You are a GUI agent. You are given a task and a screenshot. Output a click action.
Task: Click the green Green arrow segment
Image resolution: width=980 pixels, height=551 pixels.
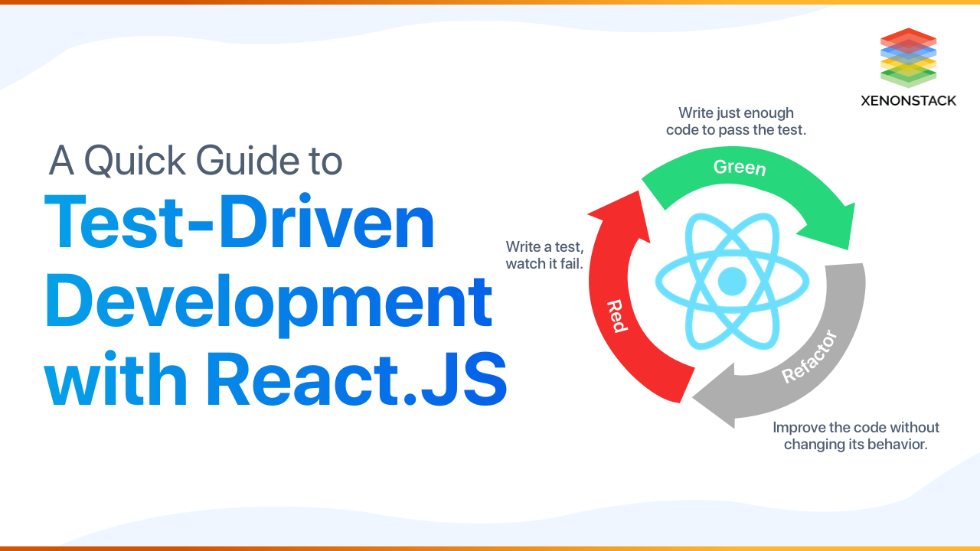coord(739,167)
